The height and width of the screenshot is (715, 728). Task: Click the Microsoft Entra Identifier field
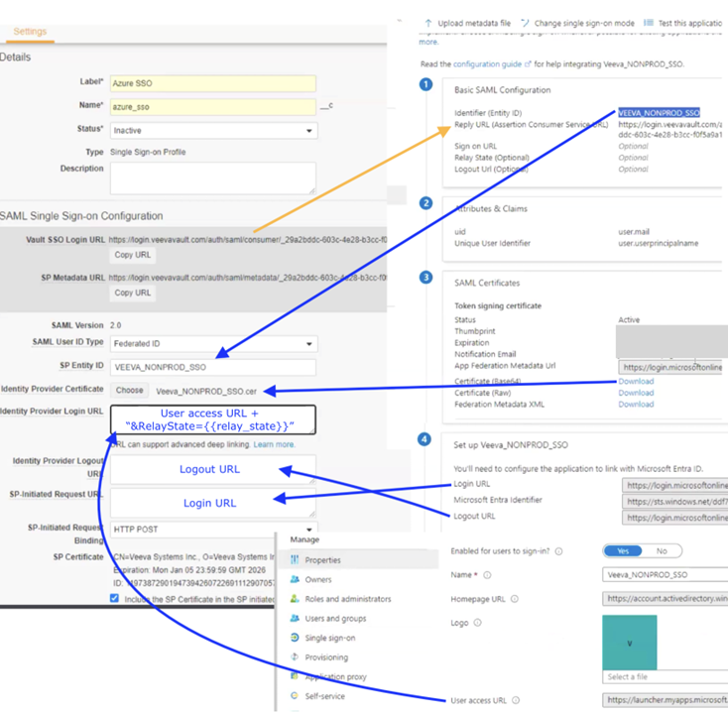coord(674,502)
